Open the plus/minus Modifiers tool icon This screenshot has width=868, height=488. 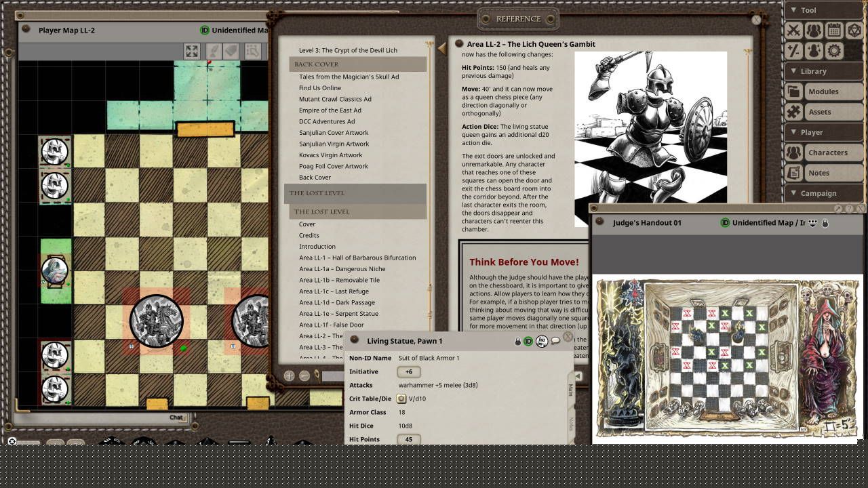pyautogui.click(x=793, y=51)
